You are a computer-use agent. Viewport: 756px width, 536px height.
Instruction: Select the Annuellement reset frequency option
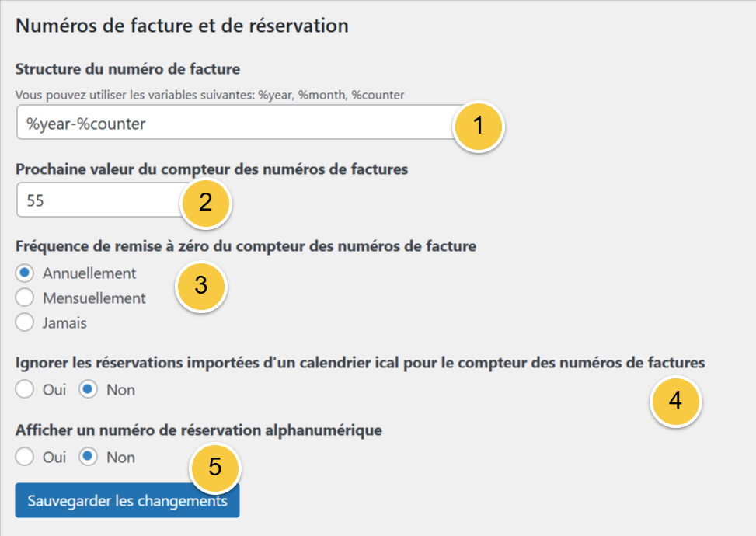click(x=26, y=273)
